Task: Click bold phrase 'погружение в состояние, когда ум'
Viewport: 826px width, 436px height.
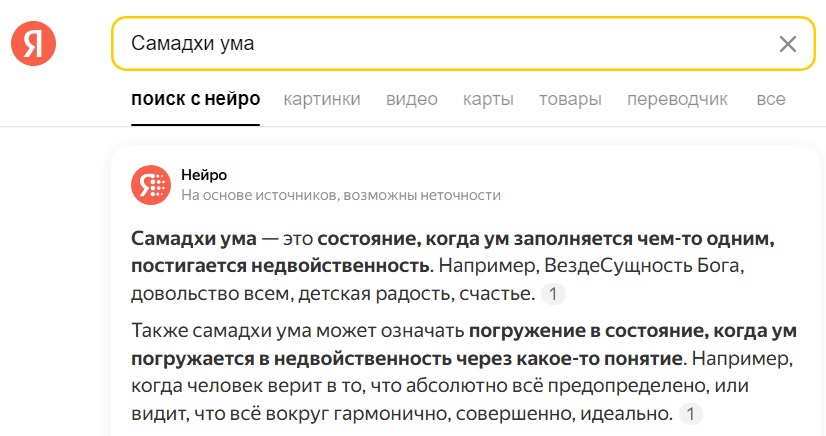Action: [633, 331]
